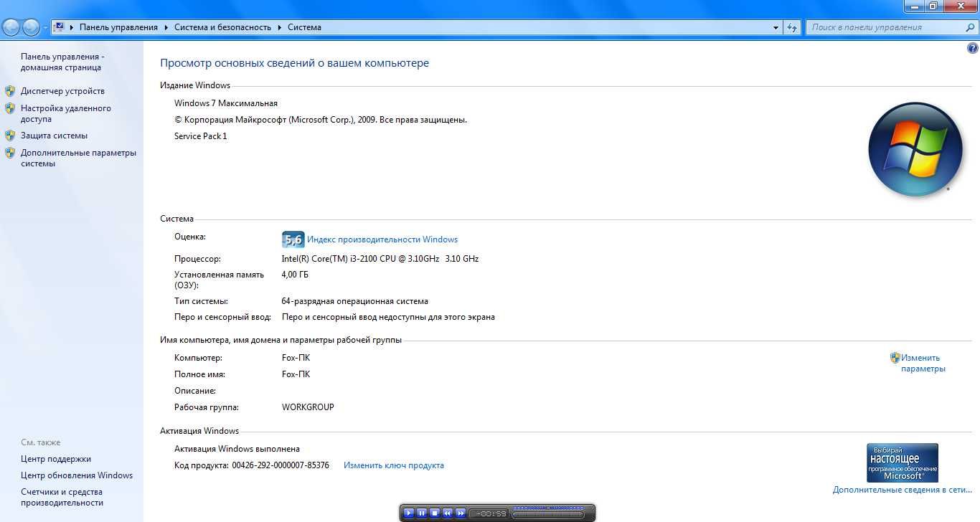Click Pause on the recorder control bar
This screenshot has height=522, width=980.
click(422, 513)
